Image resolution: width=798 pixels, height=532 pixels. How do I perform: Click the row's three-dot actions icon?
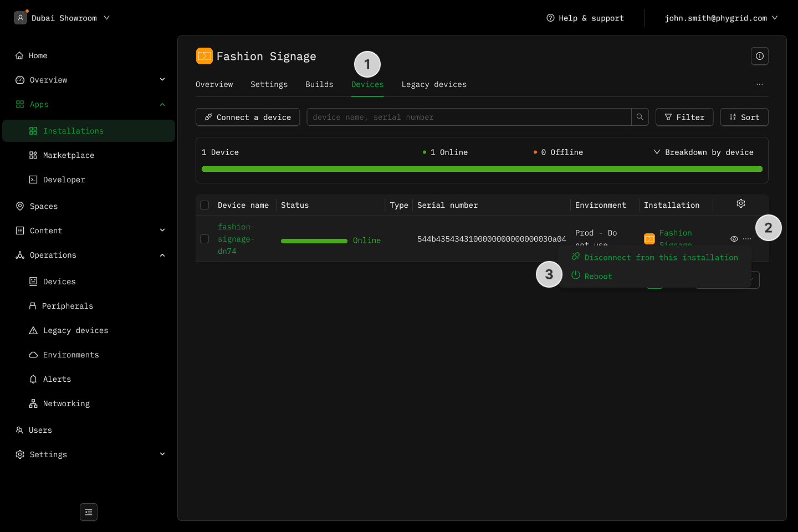click(x=747, y=239)
